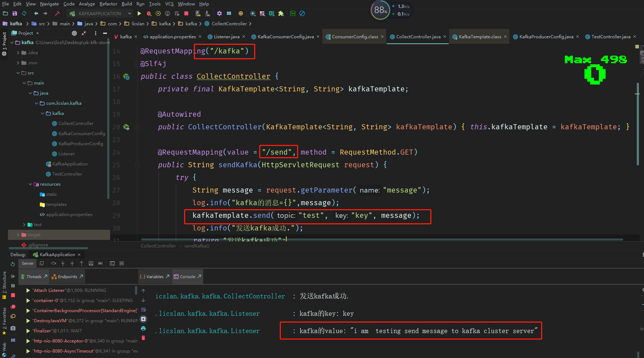The height and width of the screenshot is (358, 644).
Task: Locate current file using Project target icon
Action: (x=74, y=33)
